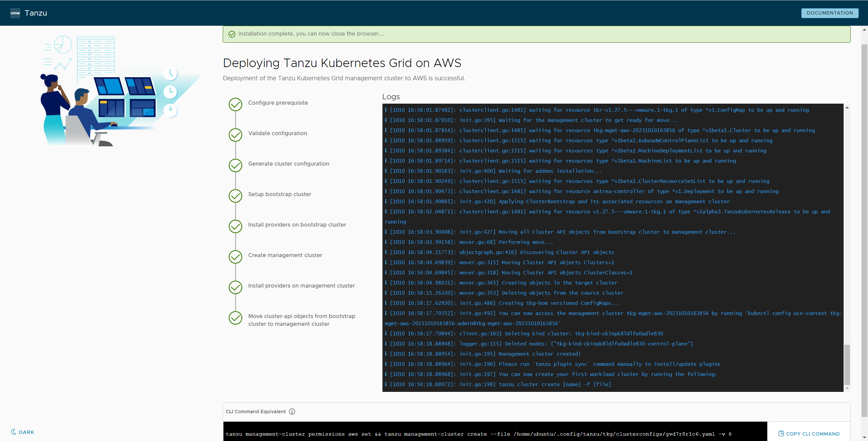
Task: Click the Configure prerequisite checkmark icon
Action: (x=235, y=105)
